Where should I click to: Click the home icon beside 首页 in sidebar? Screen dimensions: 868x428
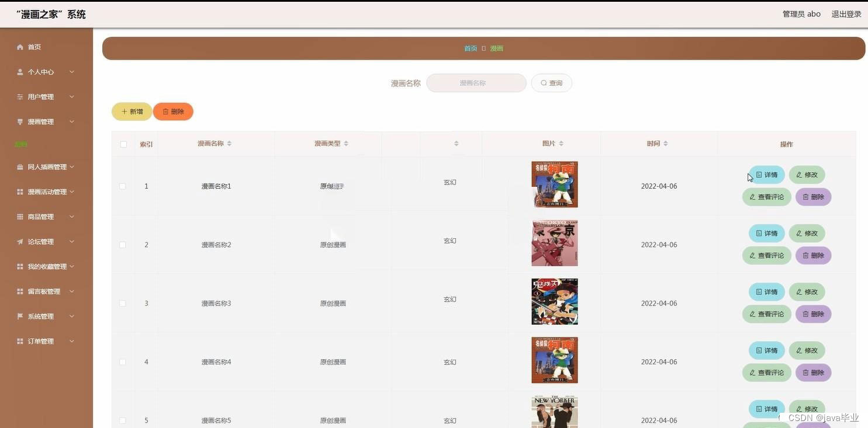(x=20, y=47)
